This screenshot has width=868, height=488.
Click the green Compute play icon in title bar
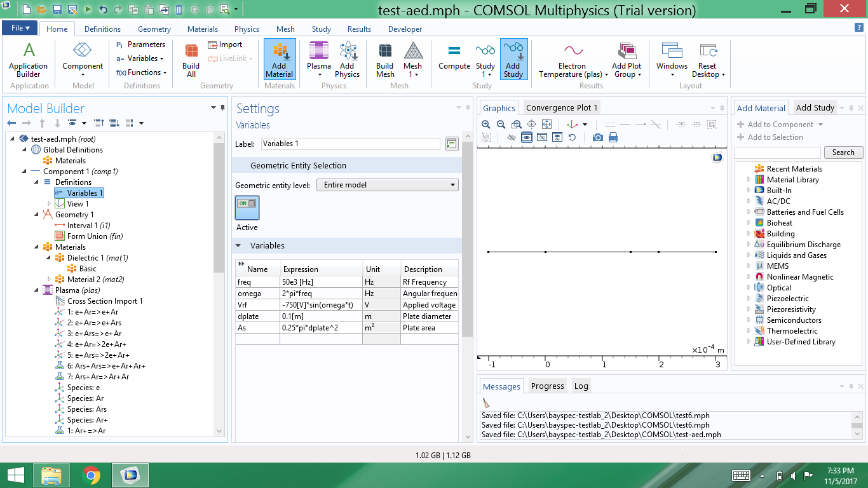[x=88, y=10]
